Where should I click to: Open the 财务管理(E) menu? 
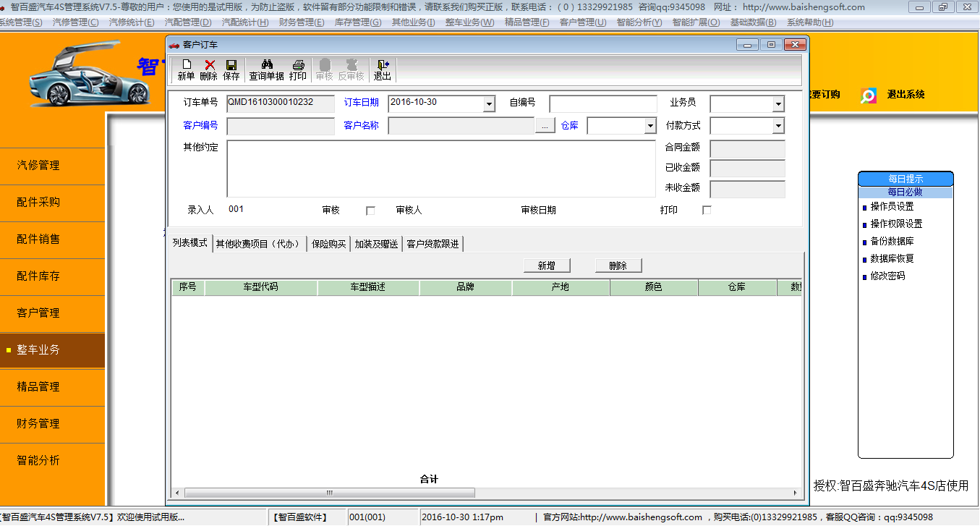[x=302, y=22]
